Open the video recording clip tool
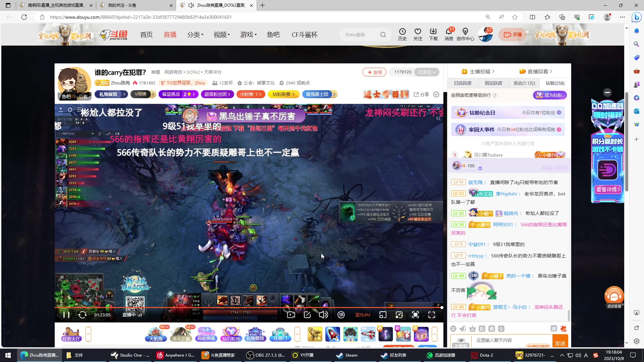The width and height of the screenshot is (644, 362). coord(291,315)
